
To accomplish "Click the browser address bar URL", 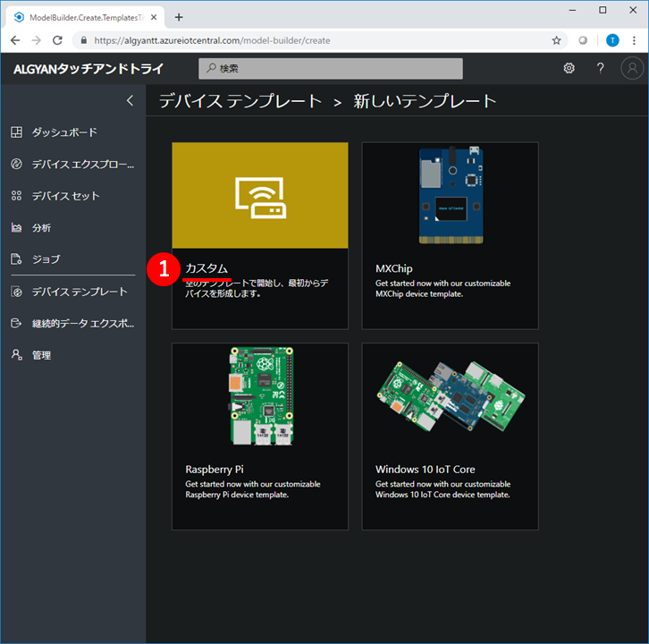I will click(x=212, y=40).
